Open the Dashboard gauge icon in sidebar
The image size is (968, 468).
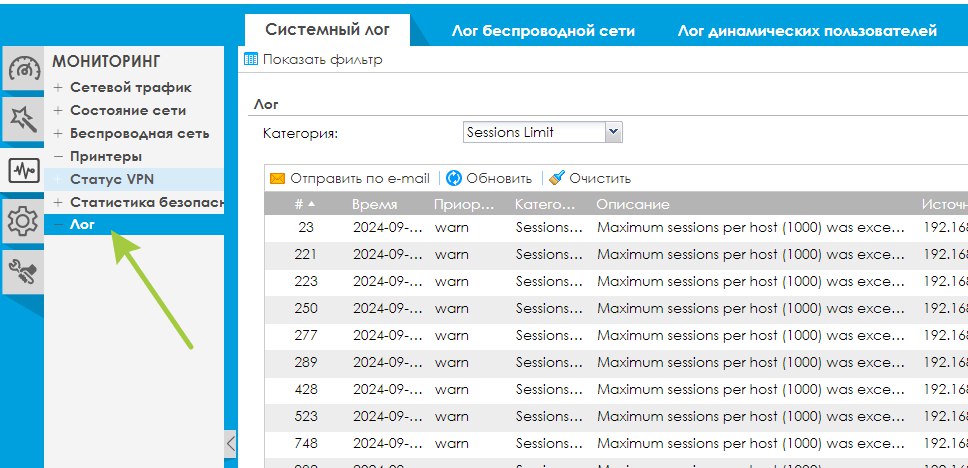[x=22, y=68]
